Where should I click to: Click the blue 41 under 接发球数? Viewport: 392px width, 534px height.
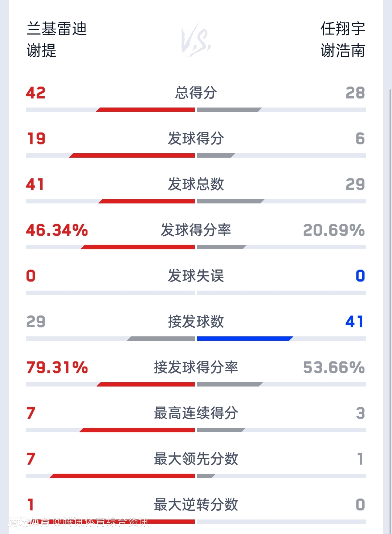[x=355, y=321]
